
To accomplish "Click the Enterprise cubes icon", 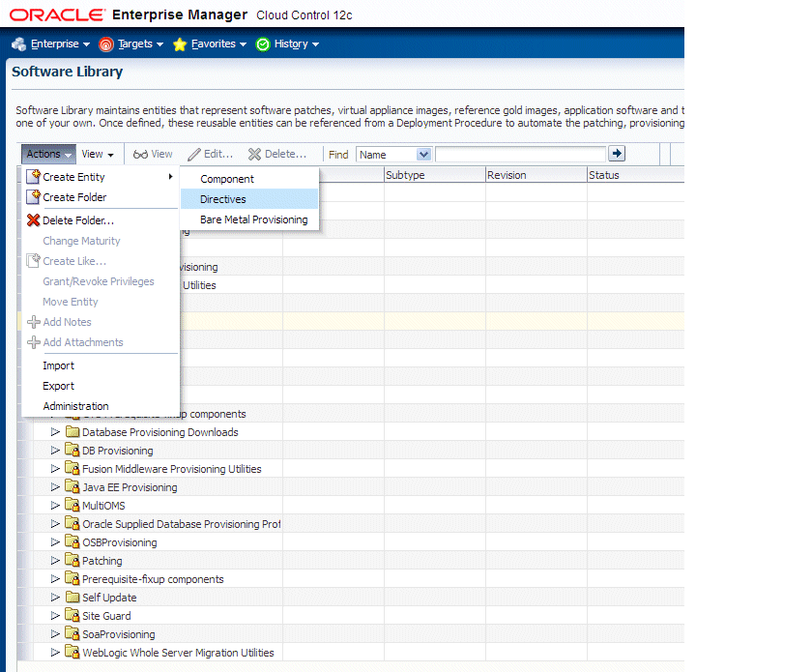I will click(x=19, y=44).
